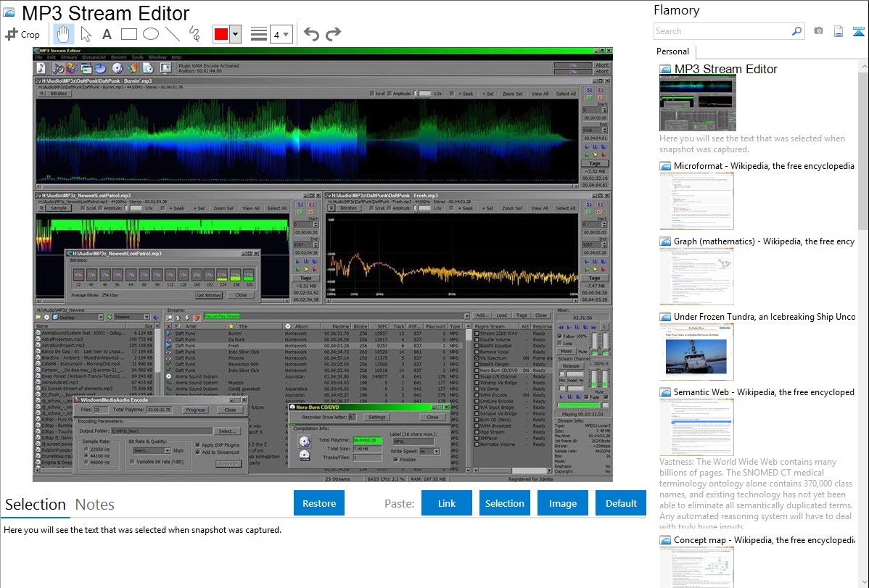The width and height of the screenshot is (869, 588).
Task: Click the Undo arrow icon
Action: click(x=312, y=33)
